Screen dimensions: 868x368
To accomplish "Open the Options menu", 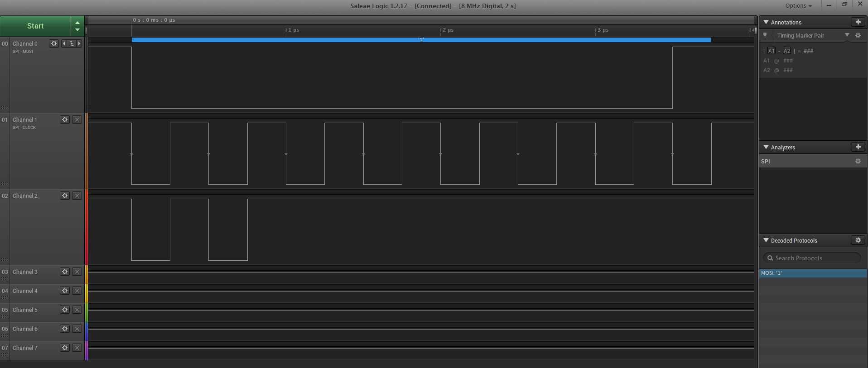I will 798,6.
